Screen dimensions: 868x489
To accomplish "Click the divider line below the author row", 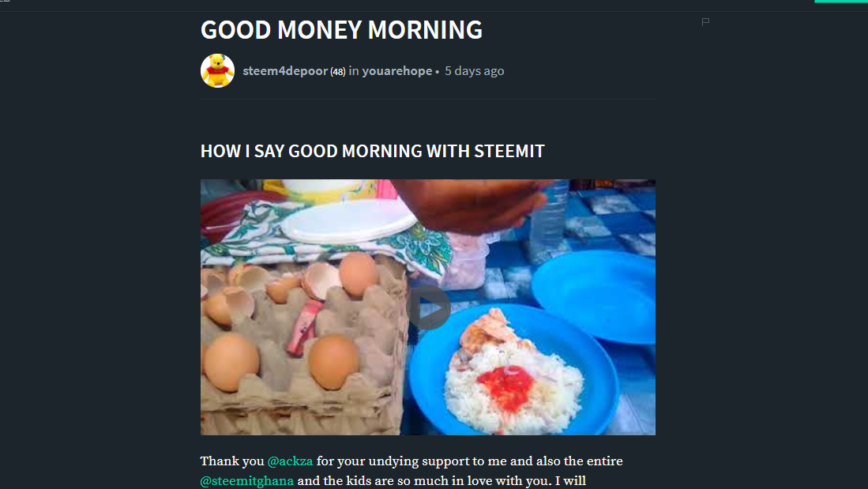I will (x=427, y=98).
